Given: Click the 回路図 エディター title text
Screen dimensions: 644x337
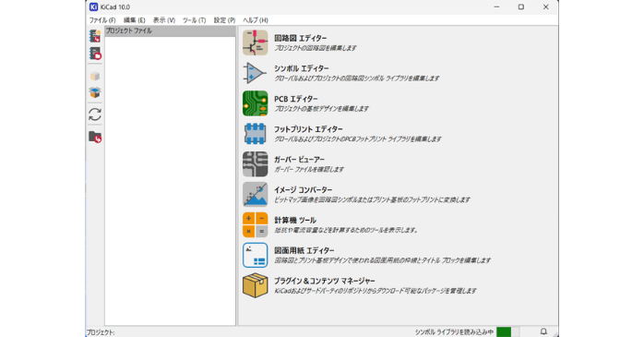Looking at the screenshot, I should point(301,38).
